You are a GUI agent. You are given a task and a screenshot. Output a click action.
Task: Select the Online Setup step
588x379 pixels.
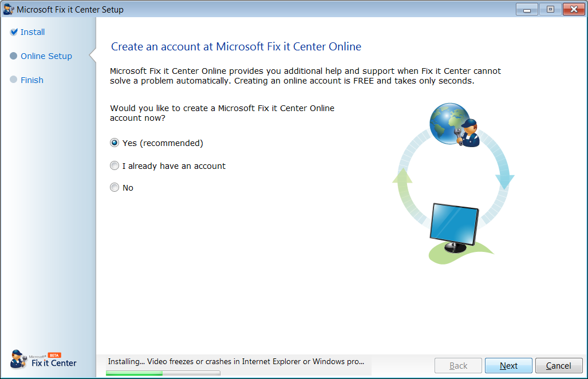point(46,56)
